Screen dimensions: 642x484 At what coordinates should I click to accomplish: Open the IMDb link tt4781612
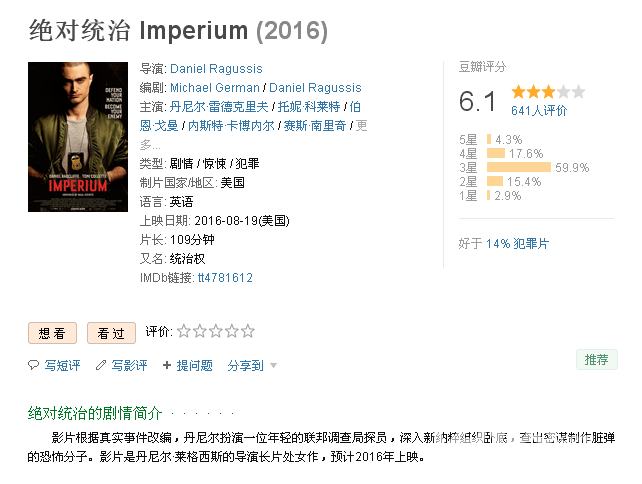(x=225, y=278)
